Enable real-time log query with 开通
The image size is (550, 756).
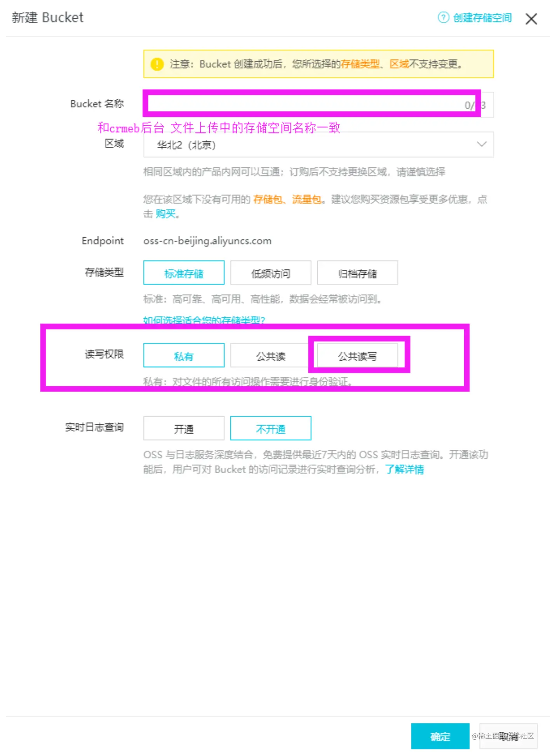point(184,428)
